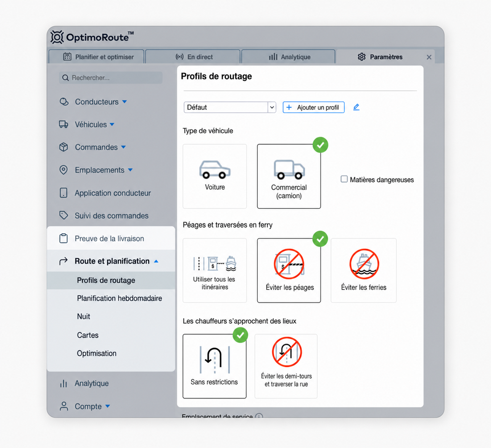Open Suivi des commandes section
This screenshot has height=448, width=491.
click(111, 215)
